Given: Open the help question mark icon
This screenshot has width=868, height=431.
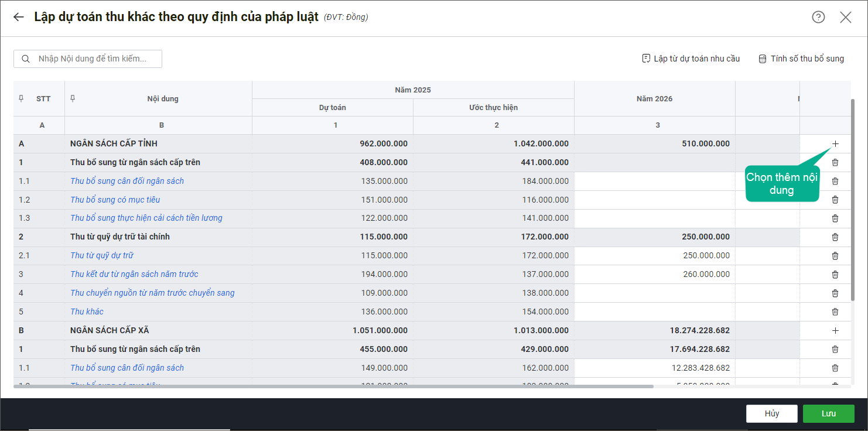Looking at the screenshot, I should point(818,17).
